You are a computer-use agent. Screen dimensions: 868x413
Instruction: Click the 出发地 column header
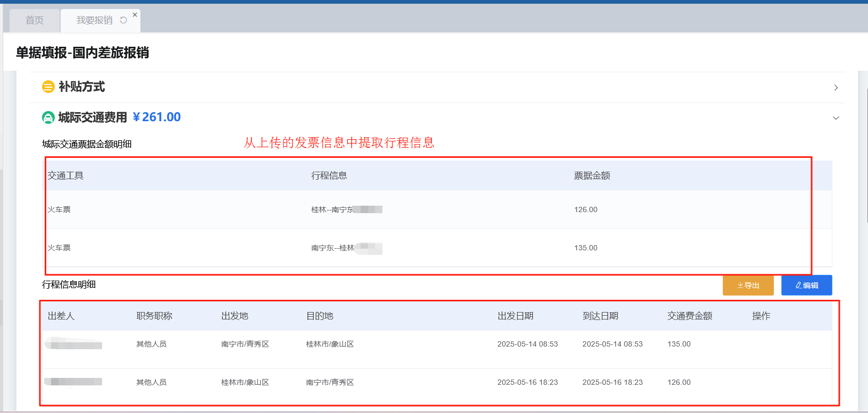point(235,316)
